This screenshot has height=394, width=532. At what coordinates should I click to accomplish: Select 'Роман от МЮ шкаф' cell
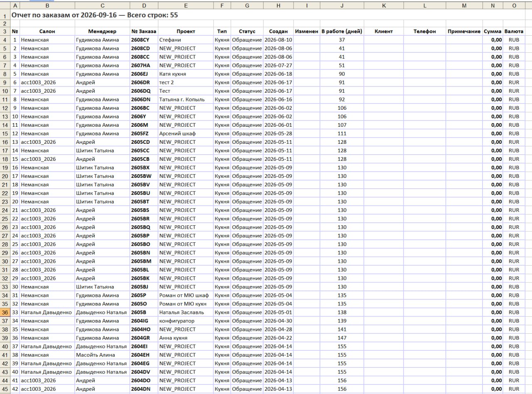[x=186, y=295]
